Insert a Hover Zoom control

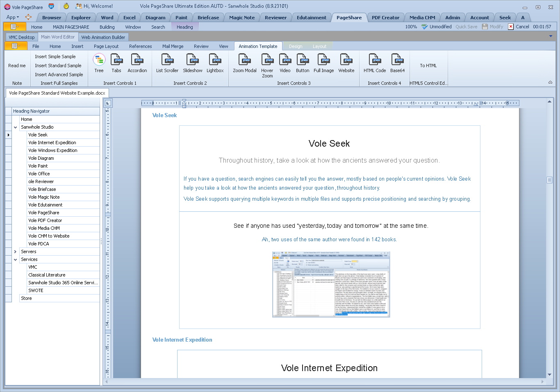[x=267, y=66]
